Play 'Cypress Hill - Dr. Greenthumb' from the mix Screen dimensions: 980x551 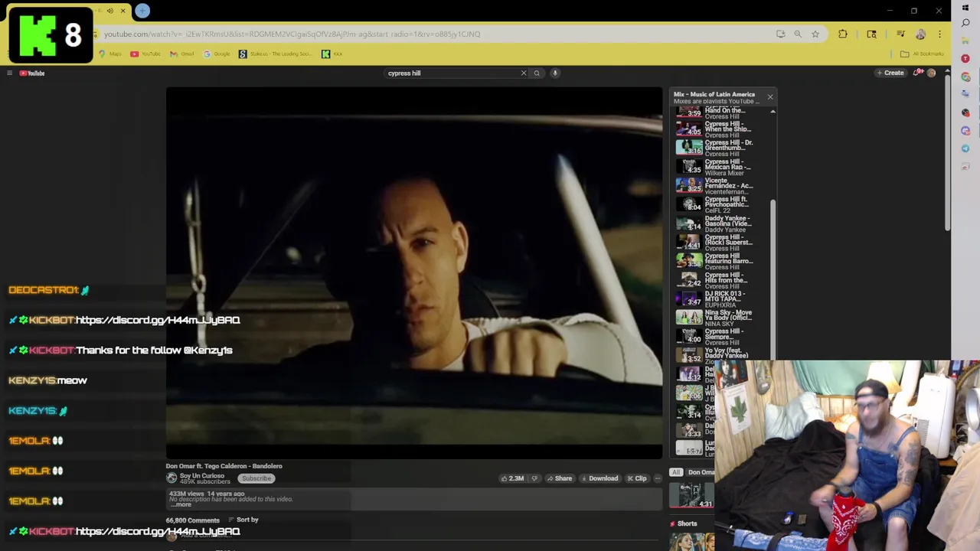720,148
